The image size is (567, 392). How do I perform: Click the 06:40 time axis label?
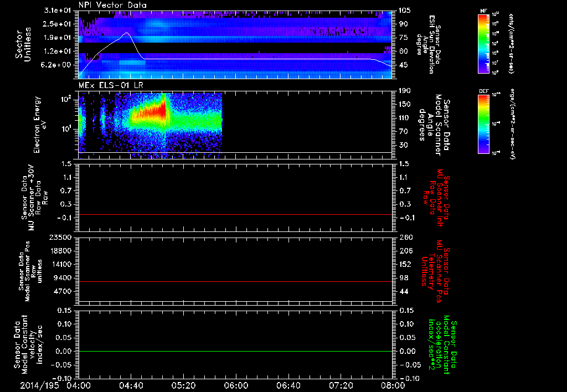click(288, 386)
